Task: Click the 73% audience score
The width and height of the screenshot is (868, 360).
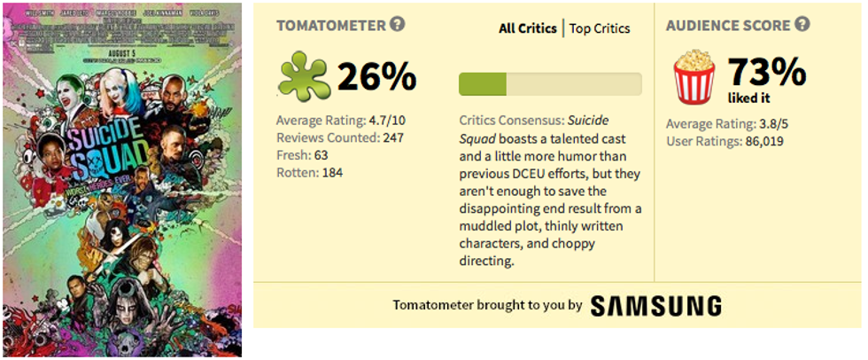Action: coord(766,70)
